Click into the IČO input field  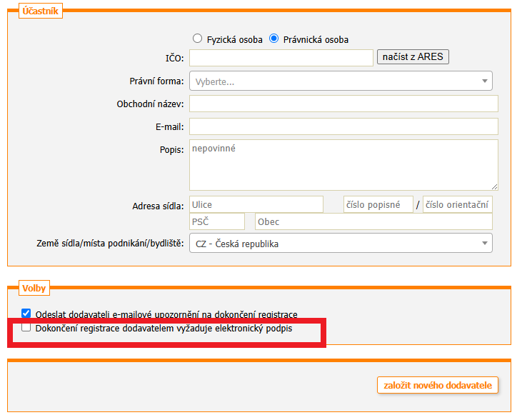tap(281, 58)
